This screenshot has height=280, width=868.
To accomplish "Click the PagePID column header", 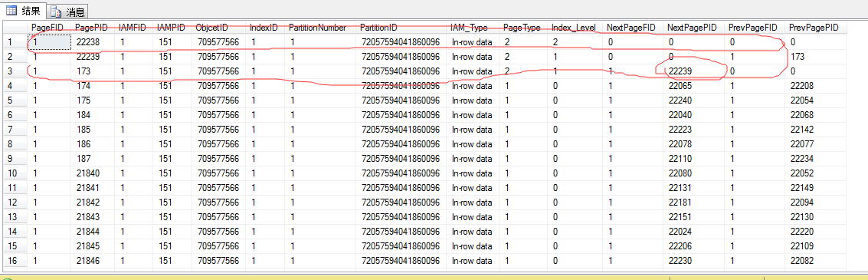I will 93,27.
